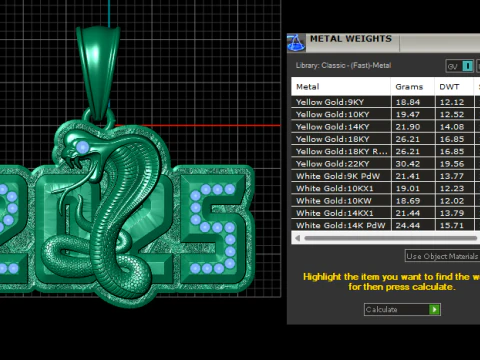Click grams value 30.42
This screenshot has width=480, height=360.
(408, 164)
